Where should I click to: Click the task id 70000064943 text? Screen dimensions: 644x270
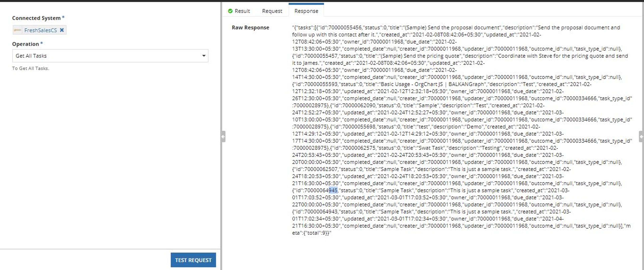(321, 212)
